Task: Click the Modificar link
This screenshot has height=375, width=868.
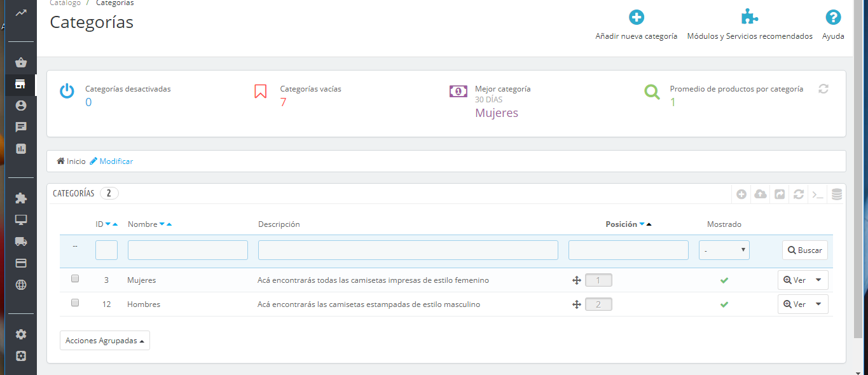Action: click(112, 161)
